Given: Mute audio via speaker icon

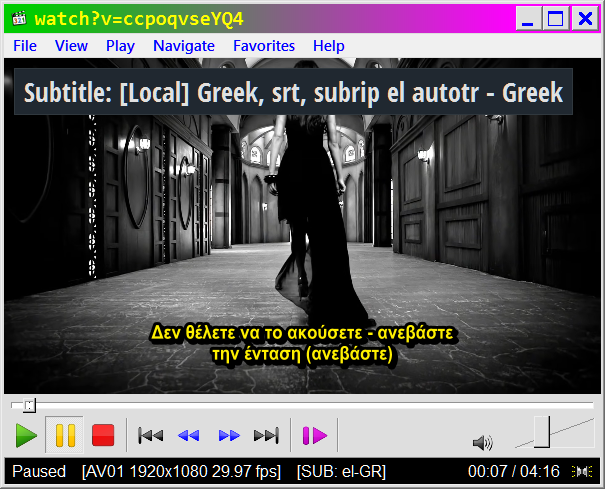Looking at the screenshot, I should (483, 443).
